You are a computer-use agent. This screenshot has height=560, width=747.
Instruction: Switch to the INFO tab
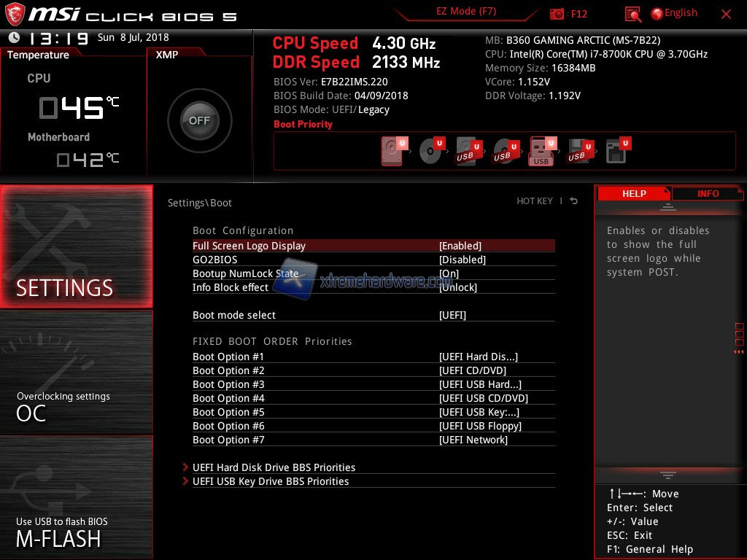(708, 193)
